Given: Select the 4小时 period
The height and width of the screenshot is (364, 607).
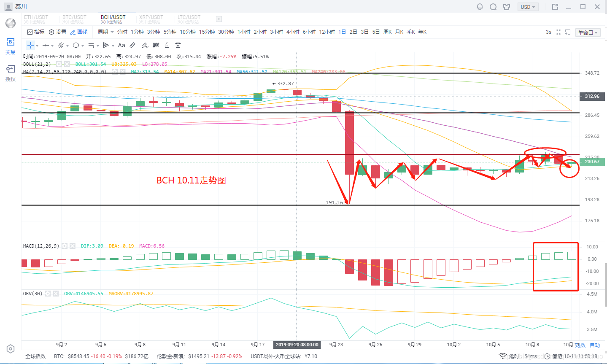Looking at the screenshot, I should coord(293,32).
